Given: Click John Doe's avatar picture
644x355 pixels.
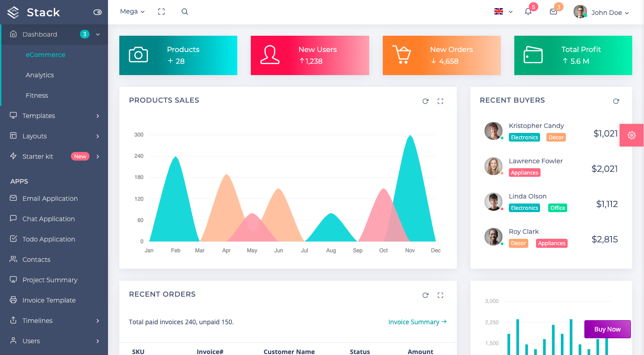Looking at the screenshot, I should 580,12.
